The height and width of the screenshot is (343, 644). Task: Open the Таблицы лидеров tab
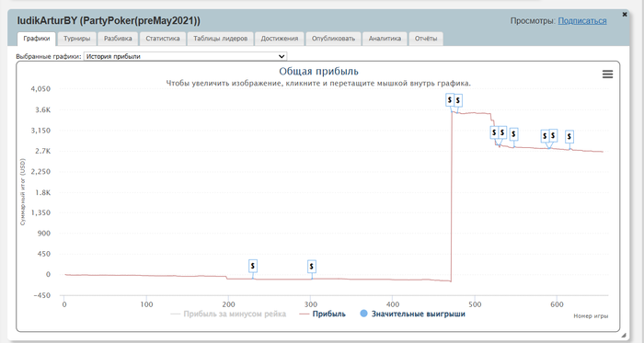(x=221, y=39)
